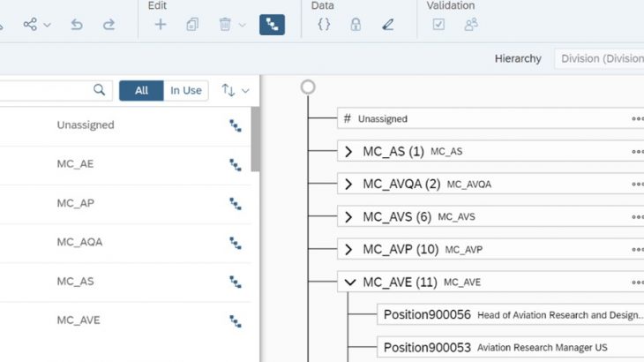The image size is (644, 362).
Task: Click the copy icon under Edit
Action: pyautogui.click(x=192, y=25)
